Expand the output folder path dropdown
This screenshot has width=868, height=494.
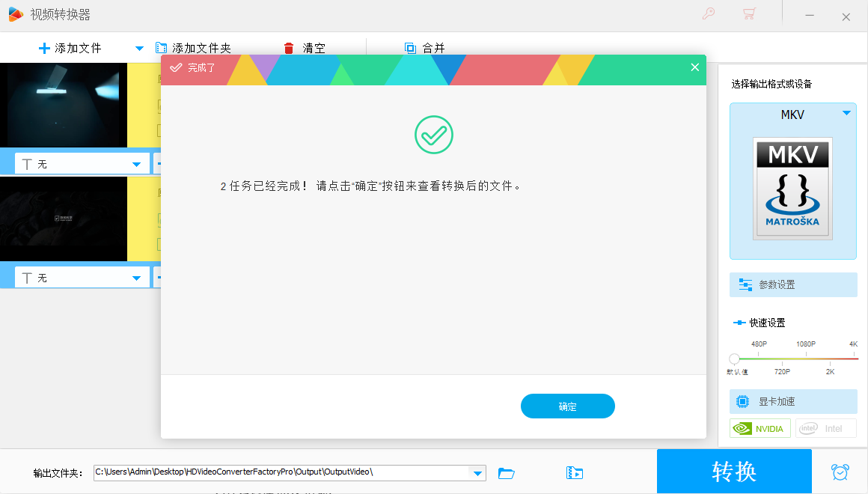(x=477, y=473)
